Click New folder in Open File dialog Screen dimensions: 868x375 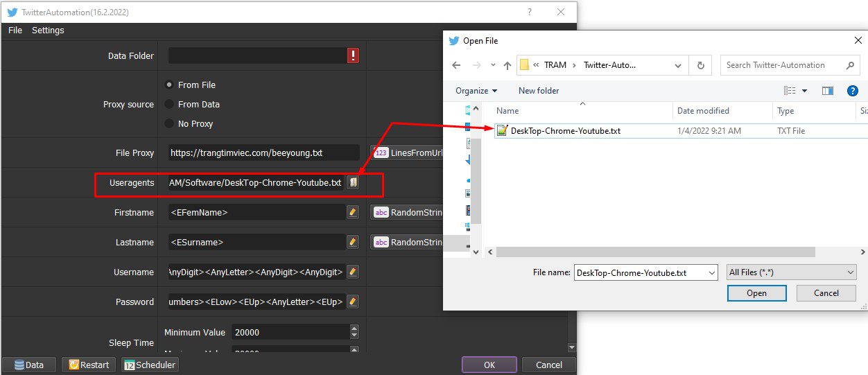[539, 91]
